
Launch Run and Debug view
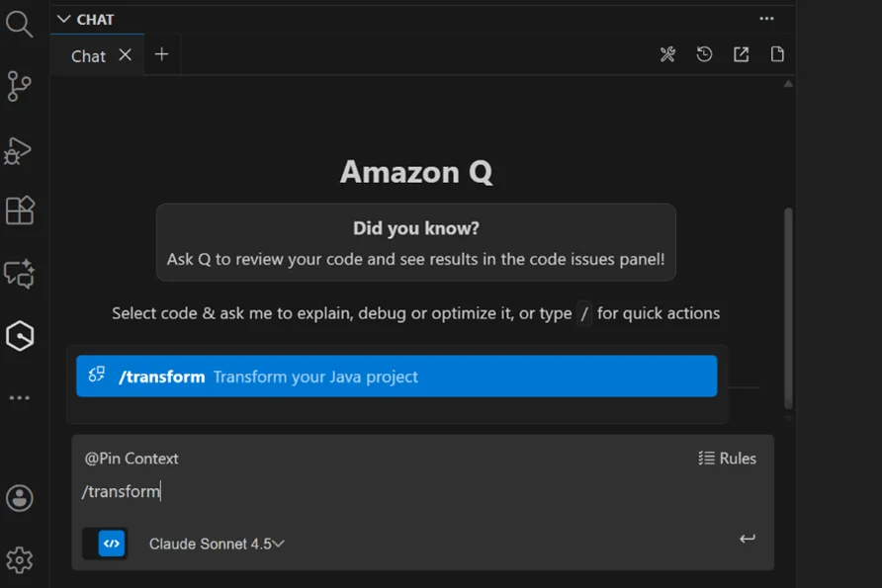[20, 150]
